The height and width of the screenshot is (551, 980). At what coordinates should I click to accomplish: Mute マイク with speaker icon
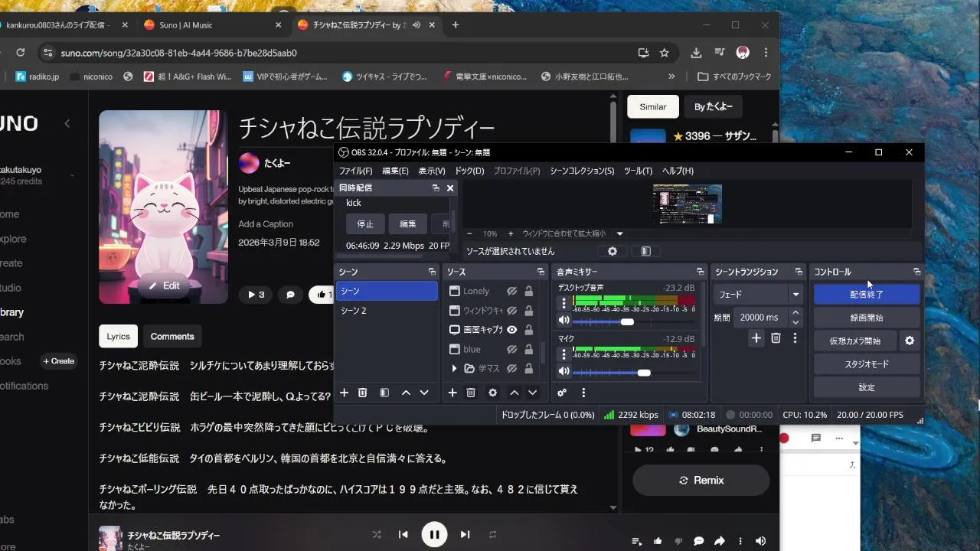[x=564, y=372]
